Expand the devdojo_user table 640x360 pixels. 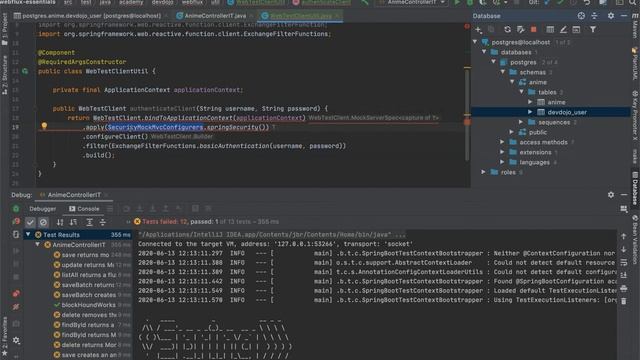530,112
